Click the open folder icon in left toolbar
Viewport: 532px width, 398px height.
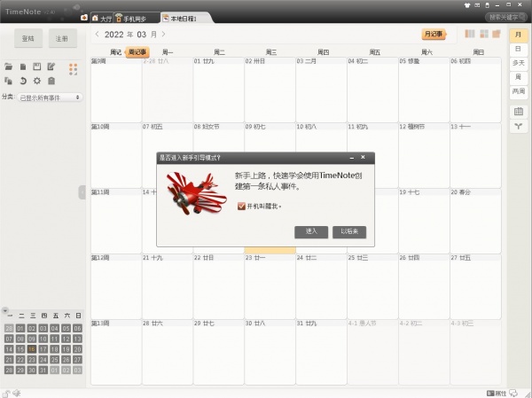click(9, 66)
